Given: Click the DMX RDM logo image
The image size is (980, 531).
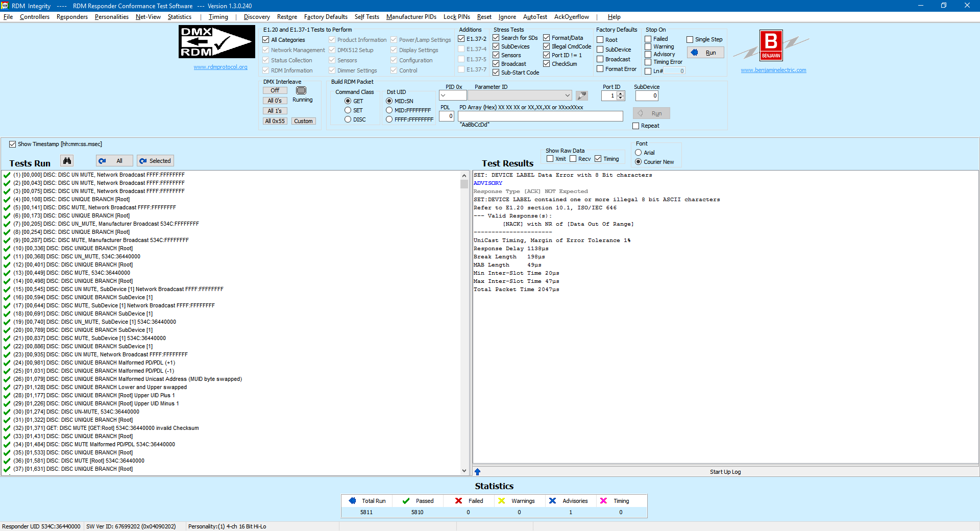Looking at the screenshot, I should pyautogui.click(x=216, y=42).
